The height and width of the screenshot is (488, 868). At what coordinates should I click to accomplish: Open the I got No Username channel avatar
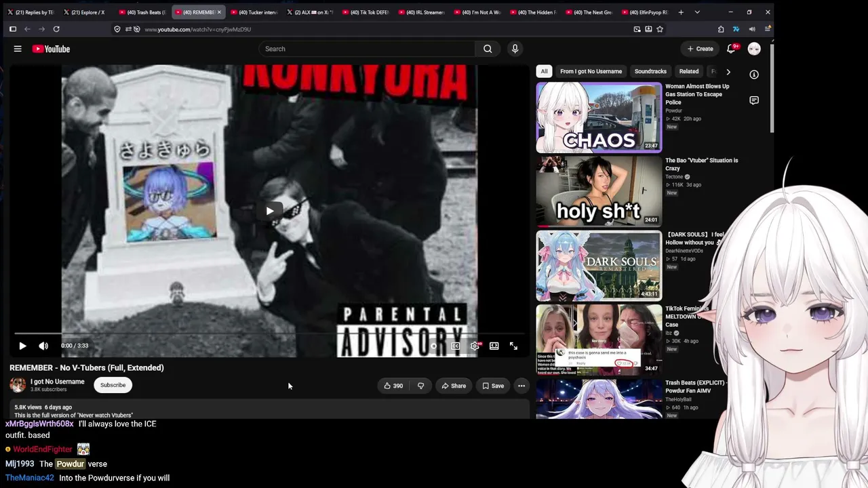[x=18, y=385]
